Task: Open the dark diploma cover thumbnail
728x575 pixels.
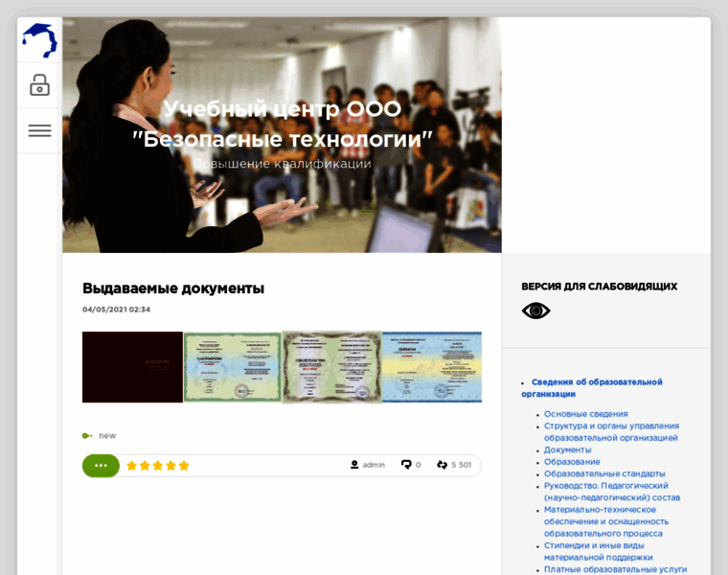Action: pos(132,367)
